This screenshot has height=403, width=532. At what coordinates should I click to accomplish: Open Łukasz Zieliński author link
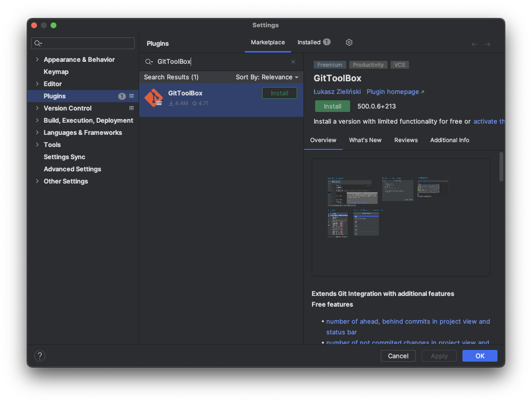[x=337, y=92]
